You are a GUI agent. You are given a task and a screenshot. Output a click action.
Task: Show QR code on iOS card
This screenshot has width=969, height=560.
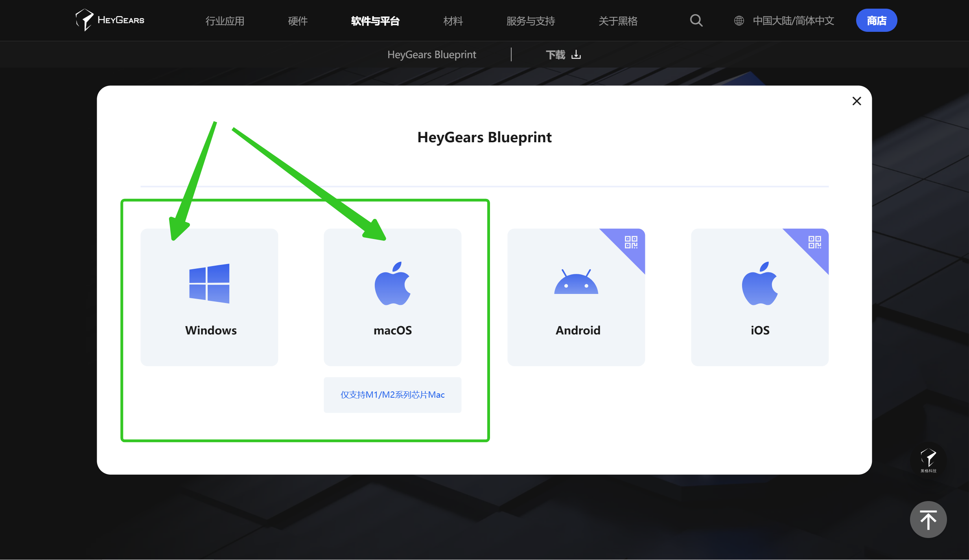coord(814,242)
